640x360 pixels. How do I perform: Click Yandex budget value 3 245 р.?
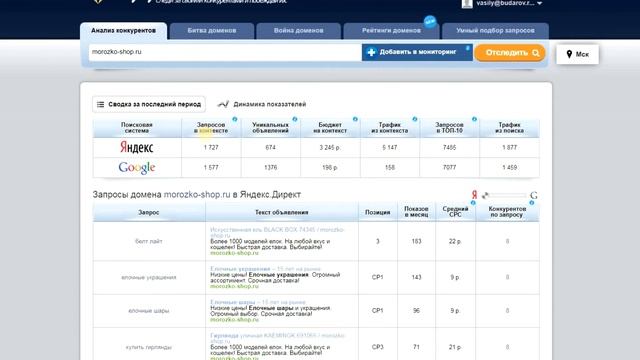click(x=330, y=147)
